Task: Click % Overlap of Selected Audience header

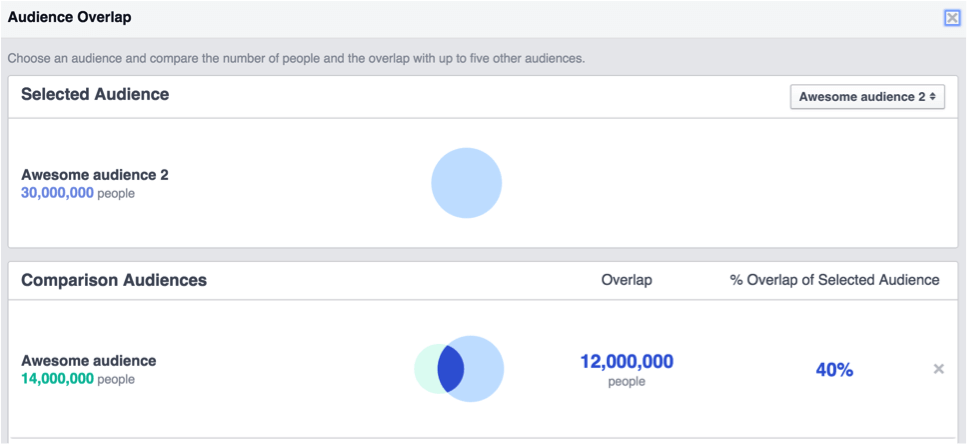Action: tap(834, 280)
